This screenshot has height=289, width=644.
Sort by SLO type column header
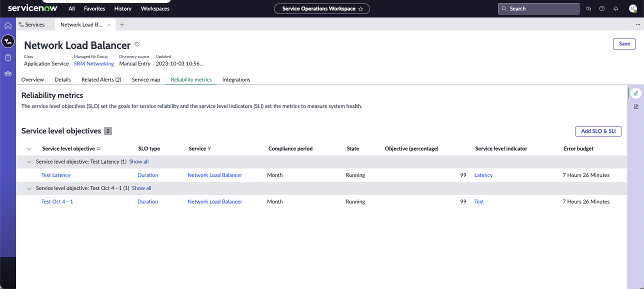149,148
